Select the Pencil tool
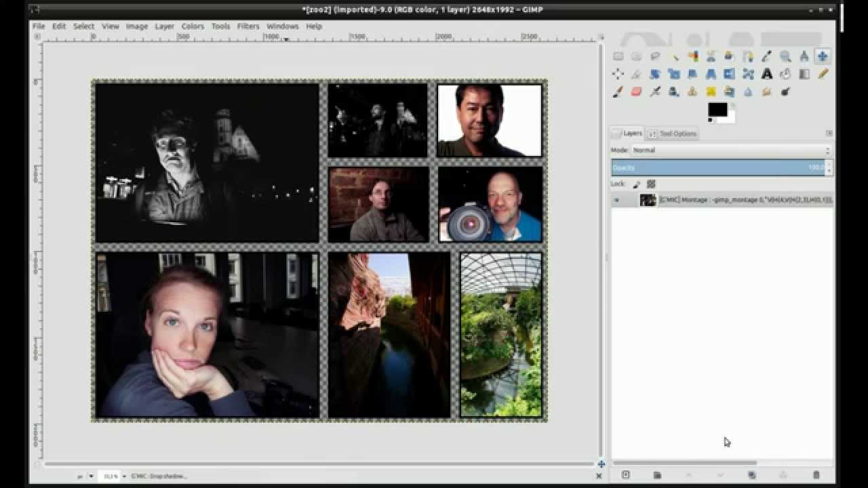This screenshot has width=868, height=488. pos(823,74)
